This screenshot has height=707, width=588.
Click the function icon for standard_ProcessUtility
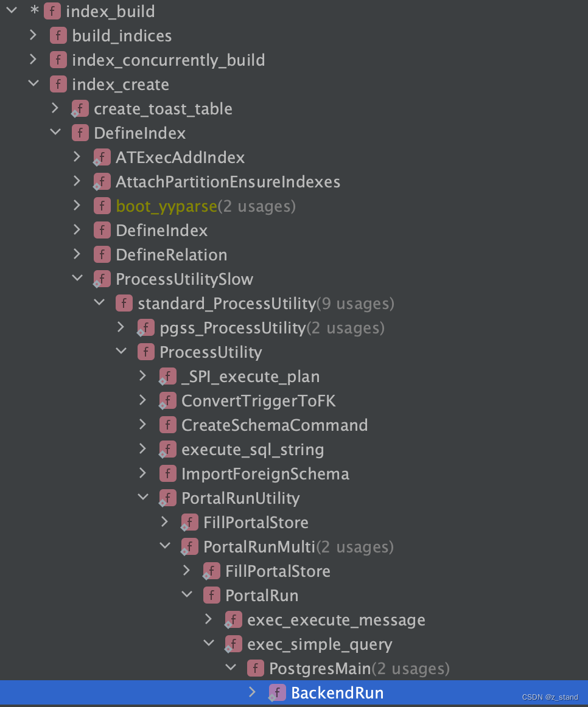click(124, 303)
